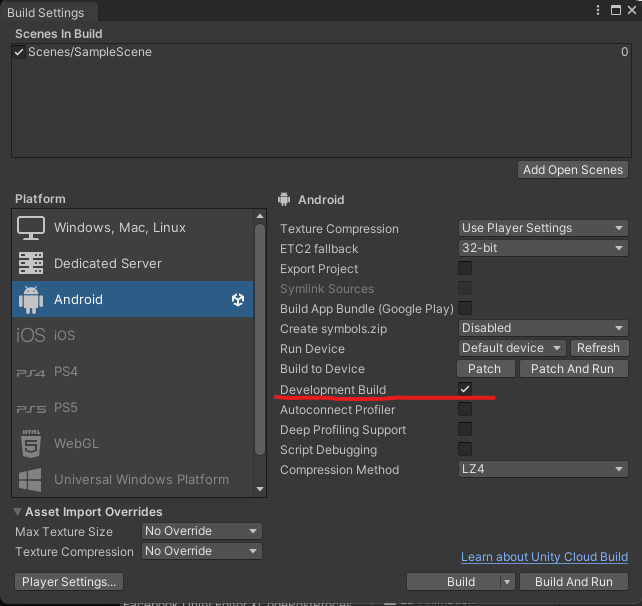
Task: Open Texture Compression Use Player Settings dropdown
Action: (x=543, y=228)
